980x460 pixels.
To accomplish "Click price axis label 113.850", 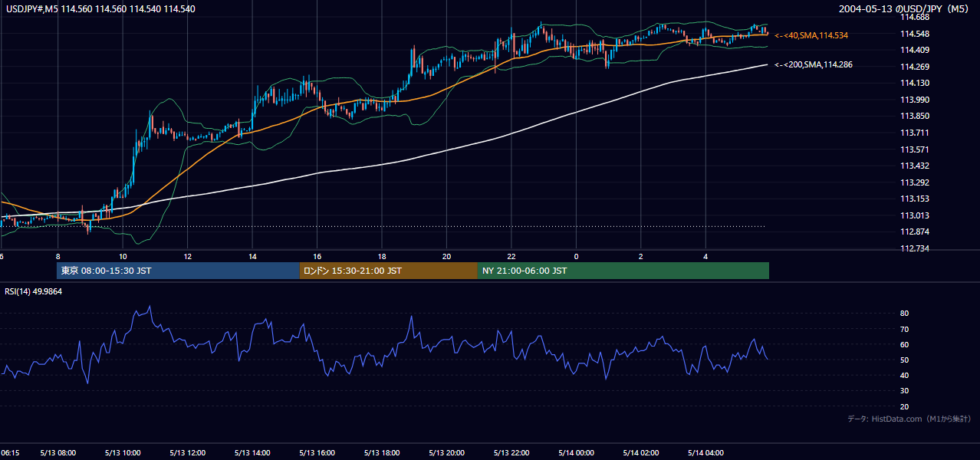I will [914, 117].
